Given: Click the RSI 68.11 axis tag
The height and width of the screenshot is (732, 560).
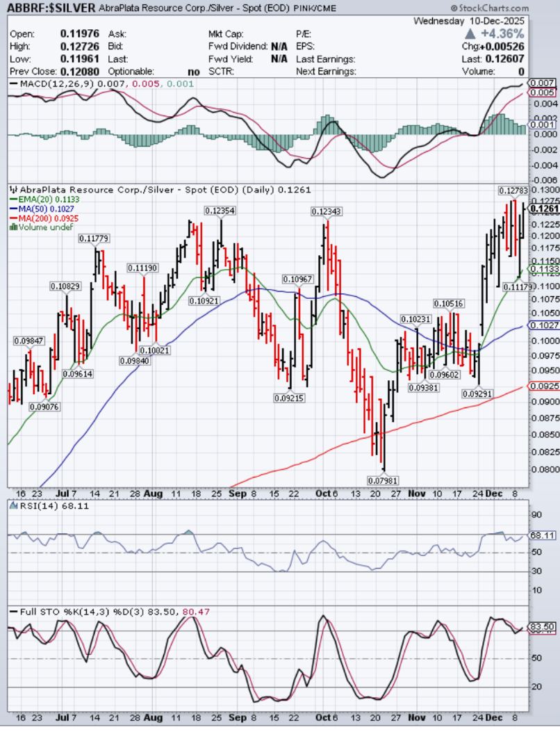Looking at the screenshot, I should (x=542, y=535).
